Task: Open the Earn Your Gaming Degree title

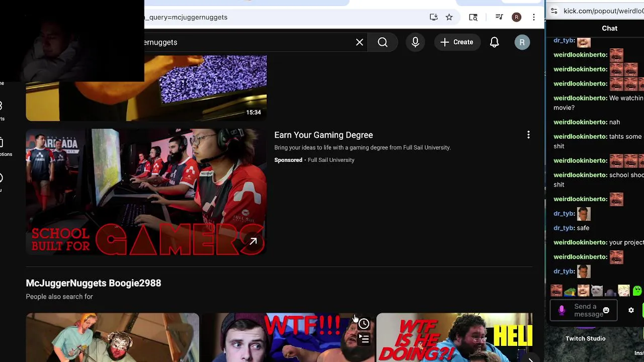Action: pos(324,135)
